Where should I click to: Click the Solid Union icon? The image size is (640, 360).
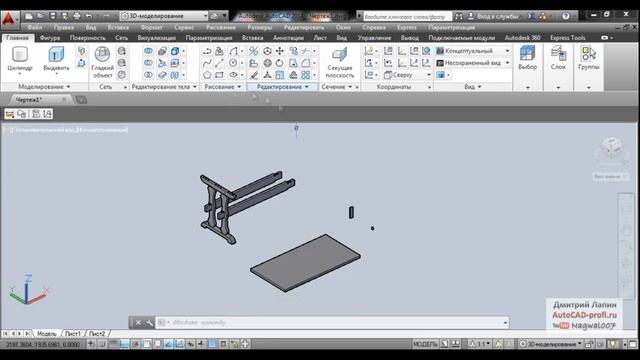[x=148, y=51]
